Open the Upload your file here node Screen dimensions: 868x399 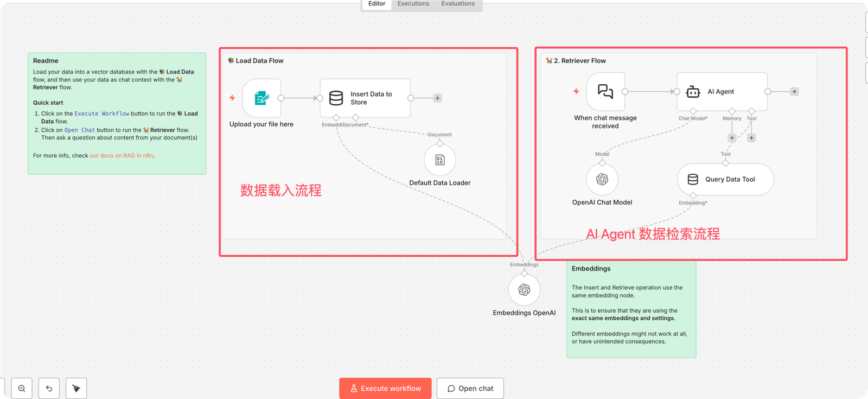click(261, 98)
